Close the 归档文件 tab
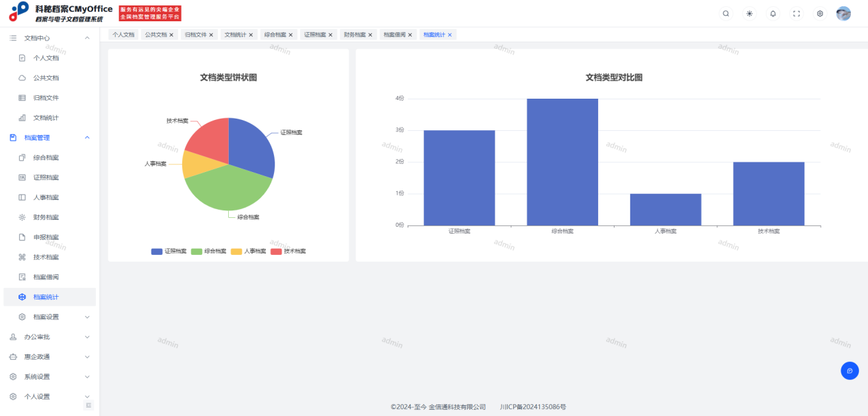Screen dimensions: 868x416 tap(211, 34)
